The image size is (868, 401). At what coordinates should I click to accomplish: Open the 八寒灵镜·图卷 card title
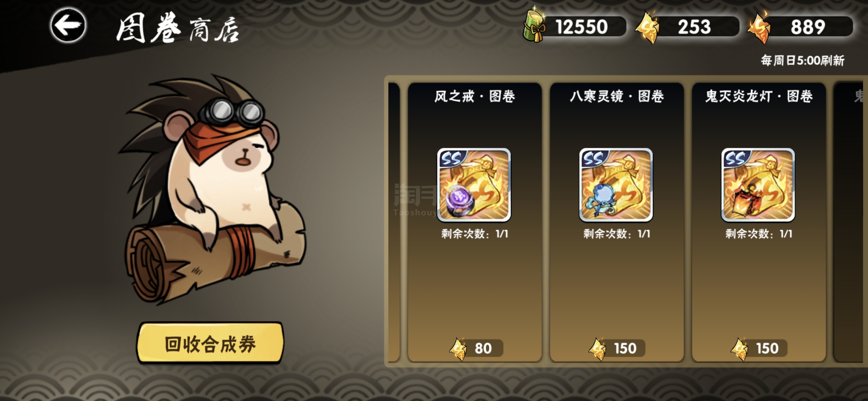[x=617, y=96]
